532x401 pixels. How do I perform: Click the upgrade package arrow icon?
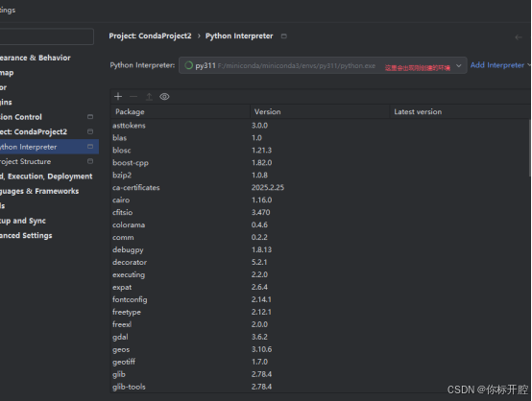click(149, 97)
